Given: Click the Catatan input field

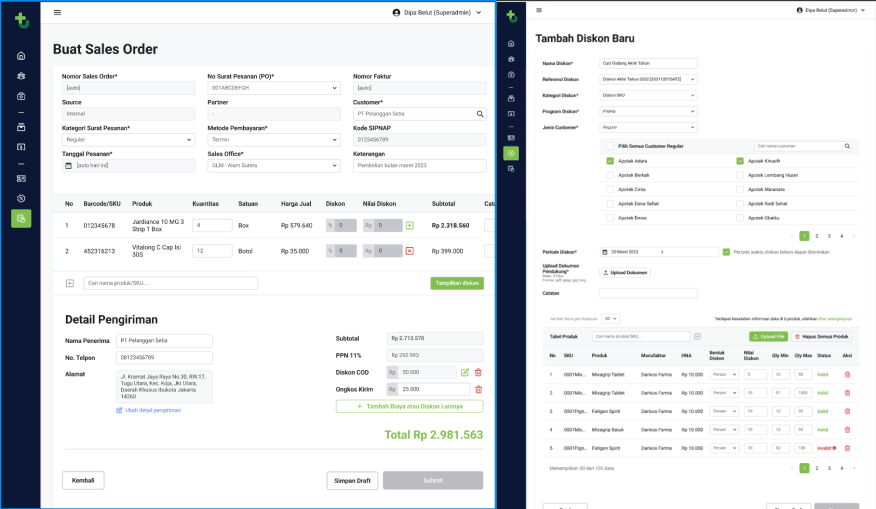Looking at the screenshot, I should point(648,293).
